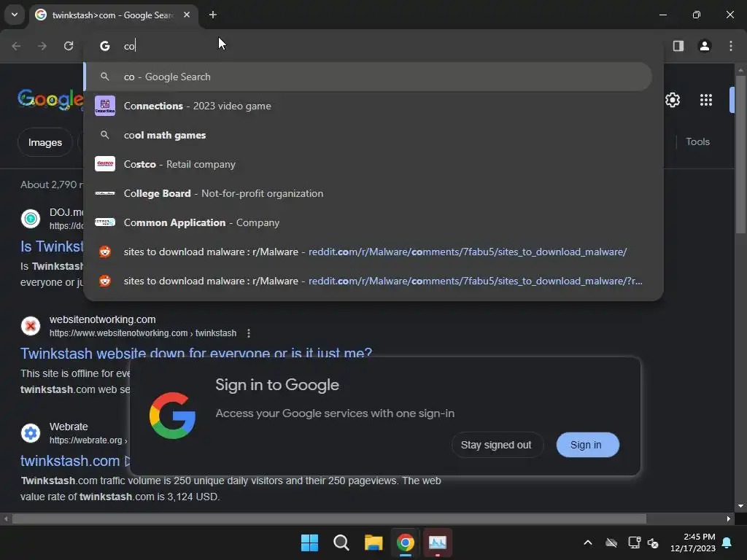Click the browser forward arrow
The image size is (747, 560).
tap(42, 46)
